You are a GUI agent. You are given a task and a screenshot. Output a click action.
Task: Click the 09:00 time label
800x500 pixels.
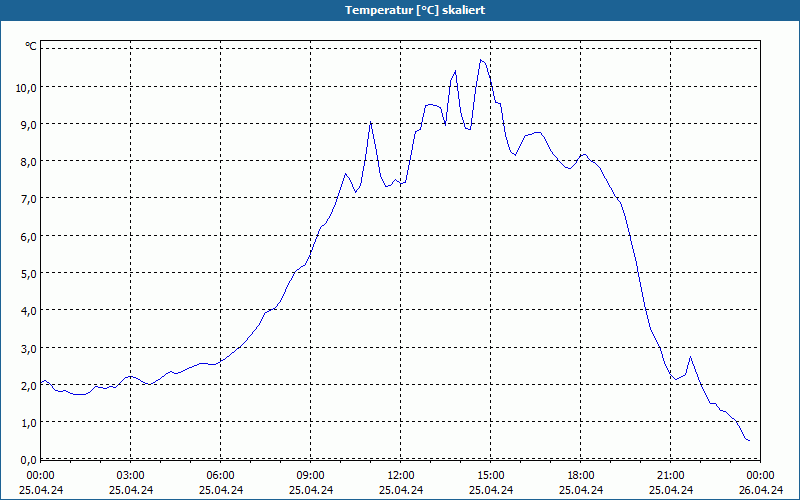[311, 476]
